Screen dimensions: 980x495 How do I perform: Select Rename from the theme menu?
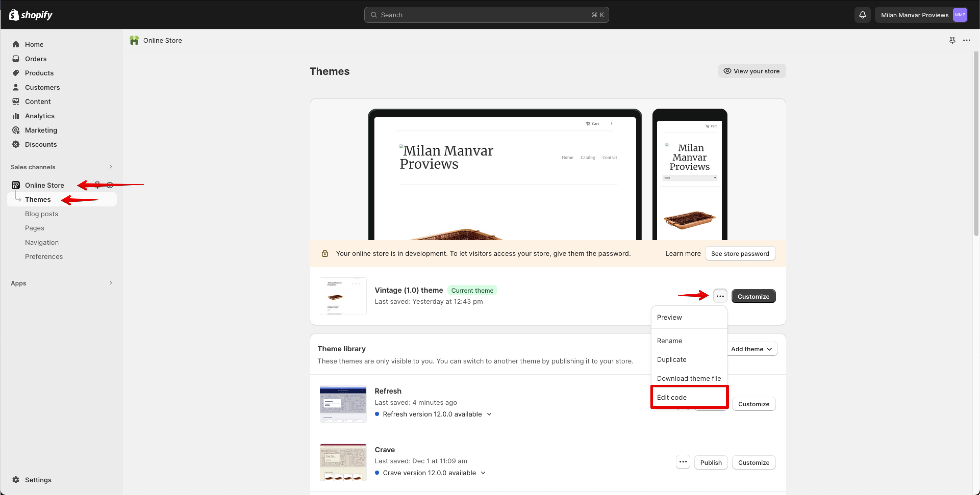[x=689, y=341]
